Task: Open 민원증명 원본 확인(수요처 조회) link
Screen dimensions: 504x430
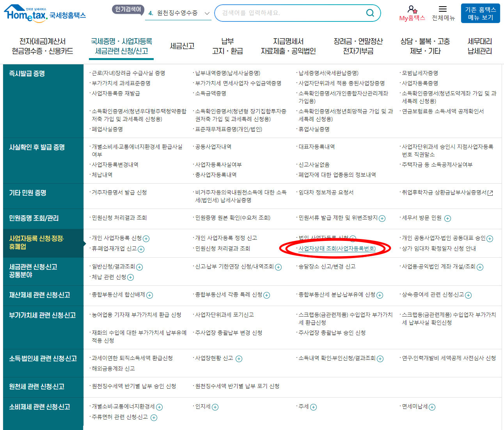Action: coord(233,218)
